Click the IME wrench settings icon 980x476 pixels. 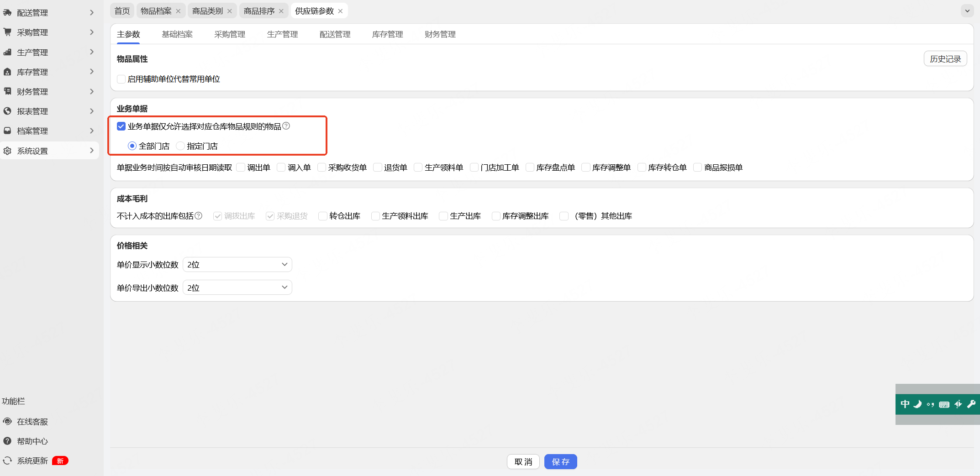(x=971, y=404)
